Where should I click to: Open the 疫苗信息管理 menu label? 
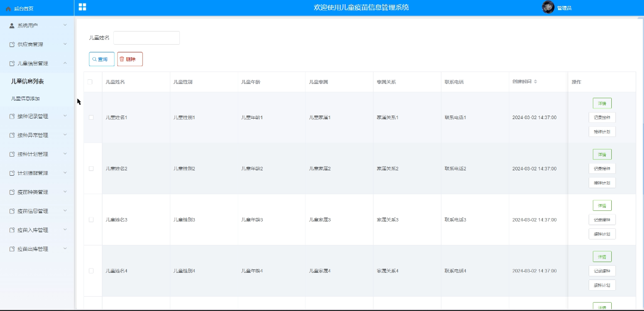click(33, 211)
